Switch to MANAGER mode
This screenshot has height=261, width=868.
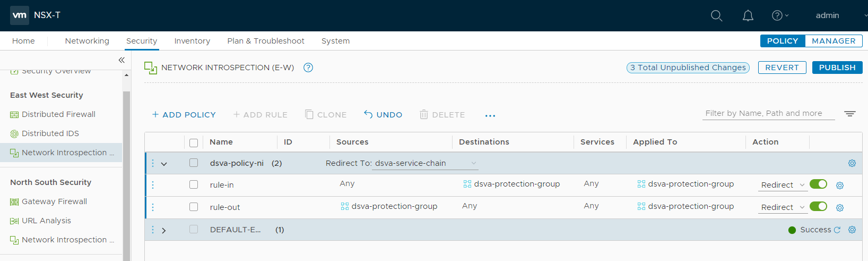[833, 41]
